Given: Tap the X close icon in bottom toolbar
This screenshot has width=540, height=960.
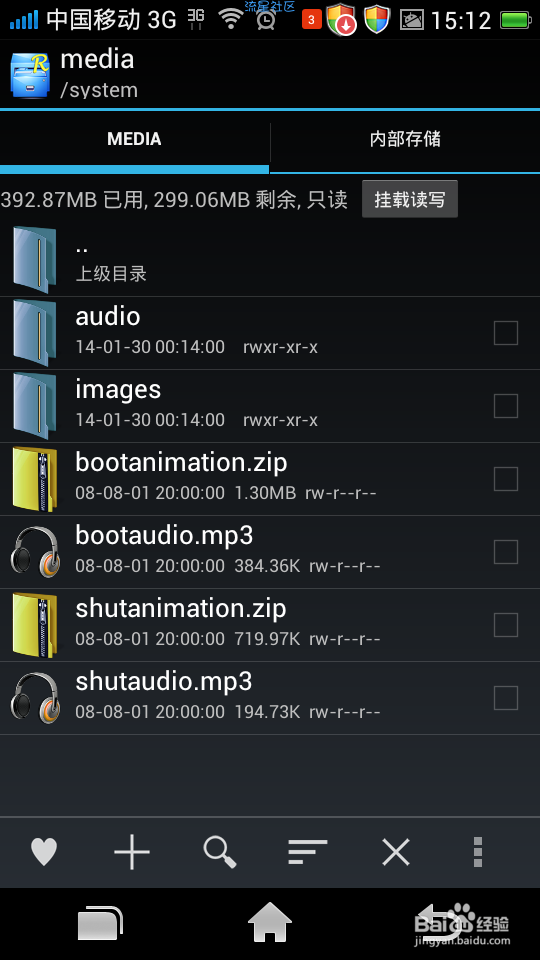Looking at the screenshot, I should click(396, 852).
